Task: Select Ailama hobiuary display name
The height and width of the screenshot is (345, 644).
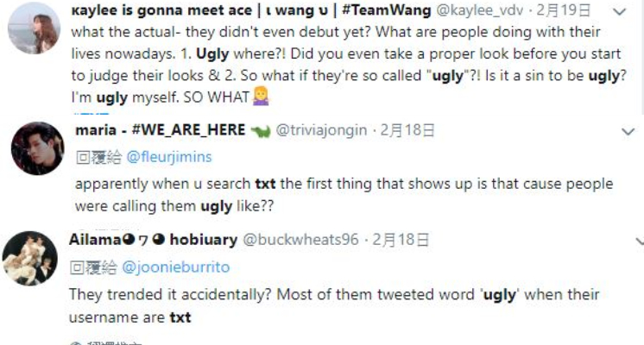Action: tap(153, 240)
